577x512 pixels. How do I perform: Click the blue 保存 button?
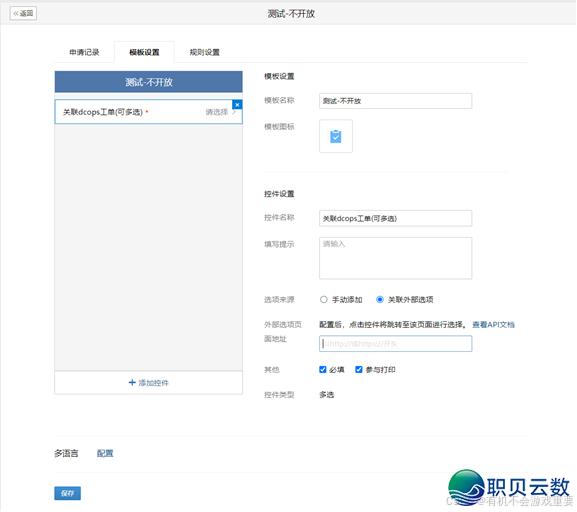[67, 494]
